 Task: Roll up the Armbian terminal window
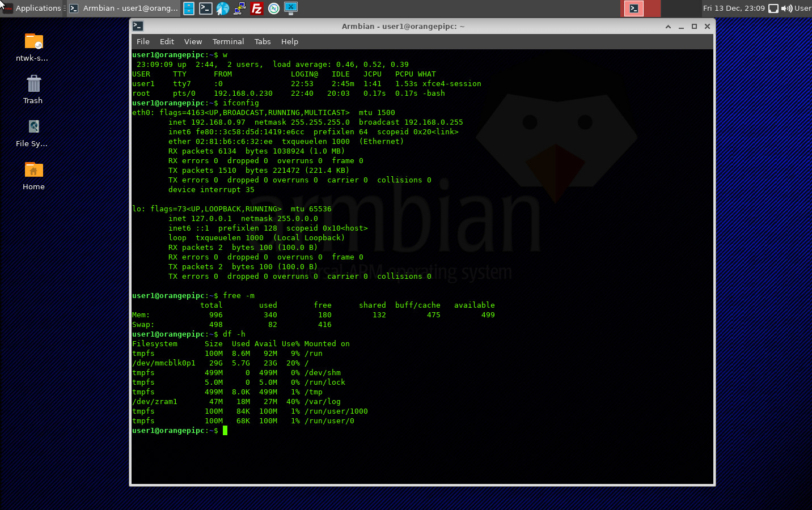[667, 26]
